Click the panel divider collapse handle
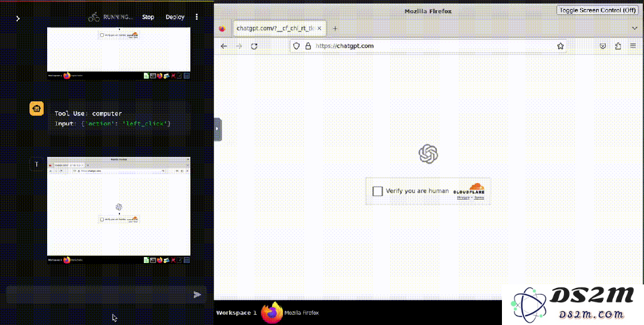This screenshot has height=325, width=644. (x=218, y=129)
